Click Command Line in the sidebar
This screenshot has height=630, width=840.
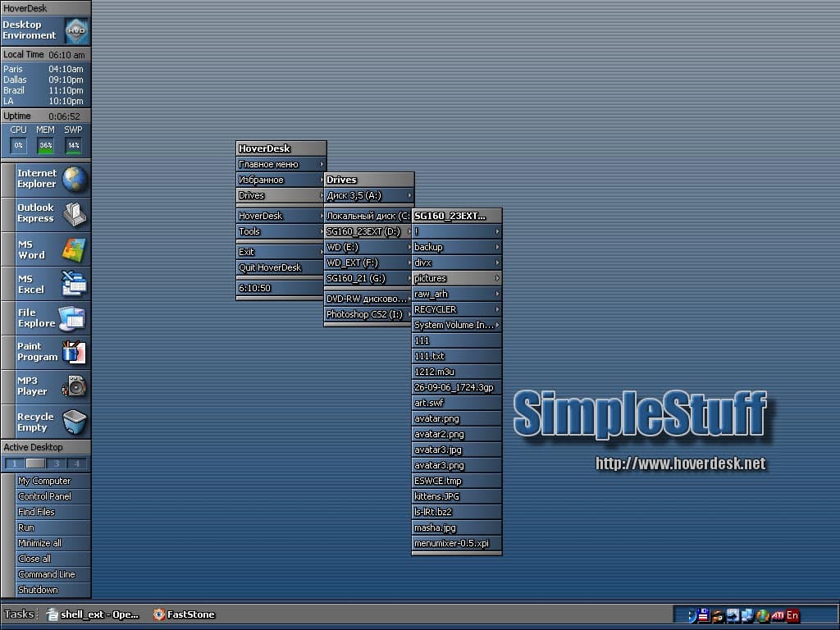click(x=52, y=573)
